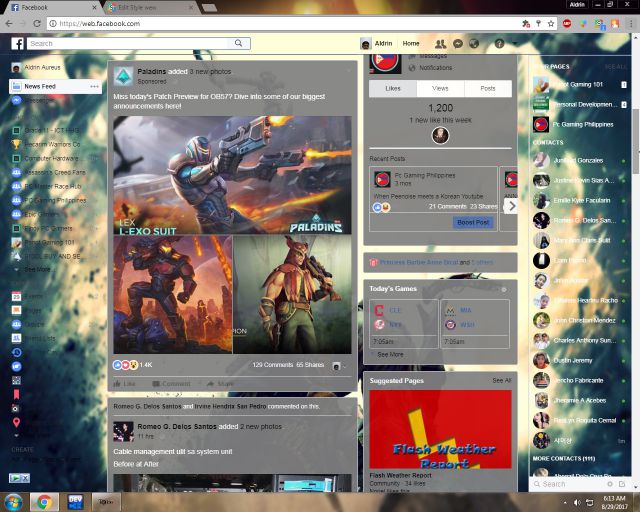Screen dimensions: 640x512
Task: Open the Notifications globe icon
Action: [474, 43]
